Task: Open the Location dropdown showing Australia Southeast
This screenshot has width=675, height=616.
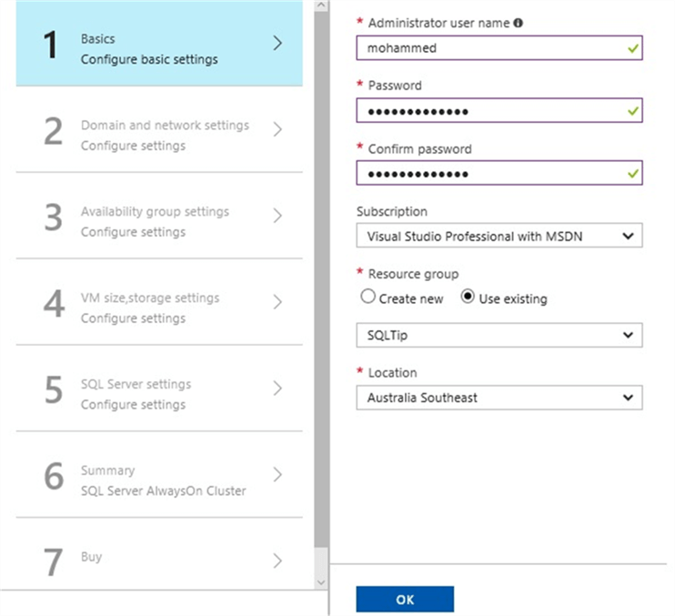Action: point(499,398)
